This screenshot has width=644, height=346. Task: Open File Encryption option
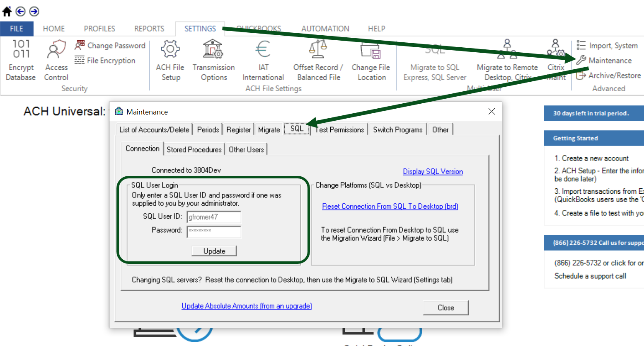coord(105,60)
